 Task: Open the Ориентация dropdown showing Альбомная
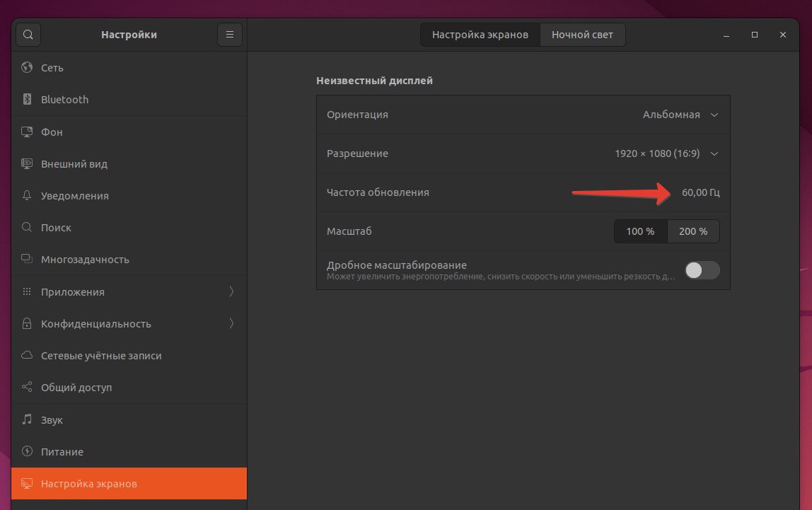point(680,115)
